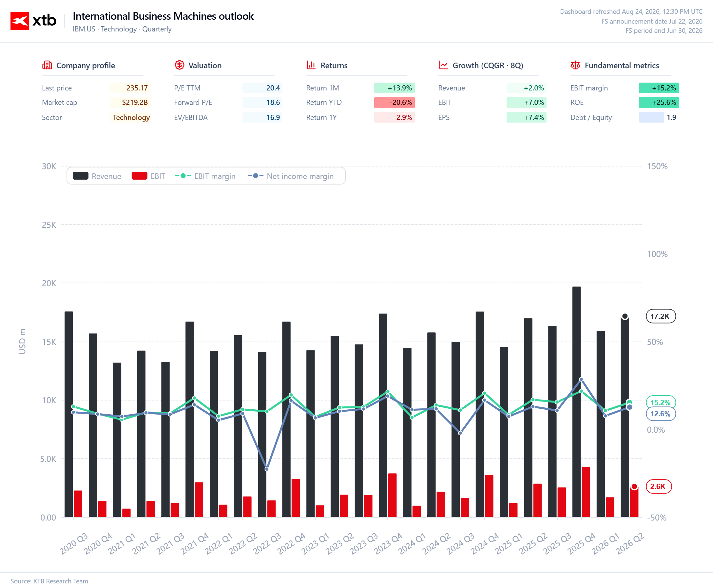Select the 2.6K EBIT end label

(x=659, y=487)
